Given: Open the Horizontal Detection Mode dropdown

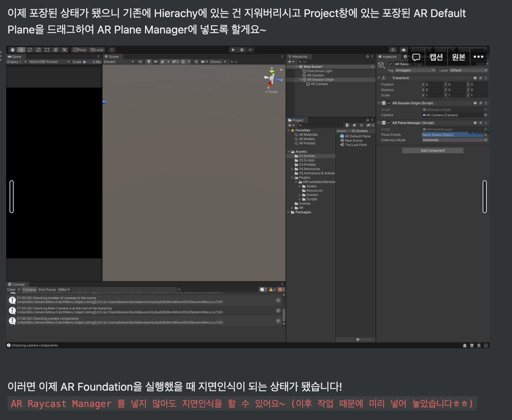Looking at the screenshot, I should 455,140.
